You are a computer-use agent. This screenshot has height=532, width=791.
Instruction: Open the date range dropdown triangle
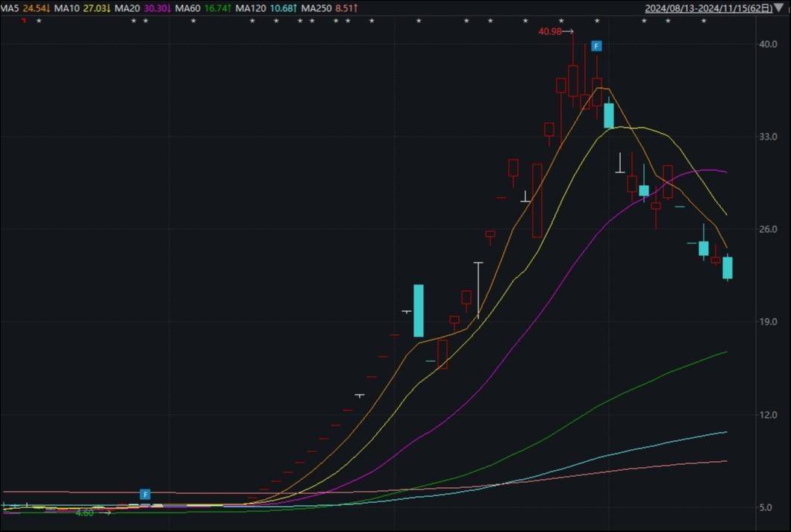point(780,8)
